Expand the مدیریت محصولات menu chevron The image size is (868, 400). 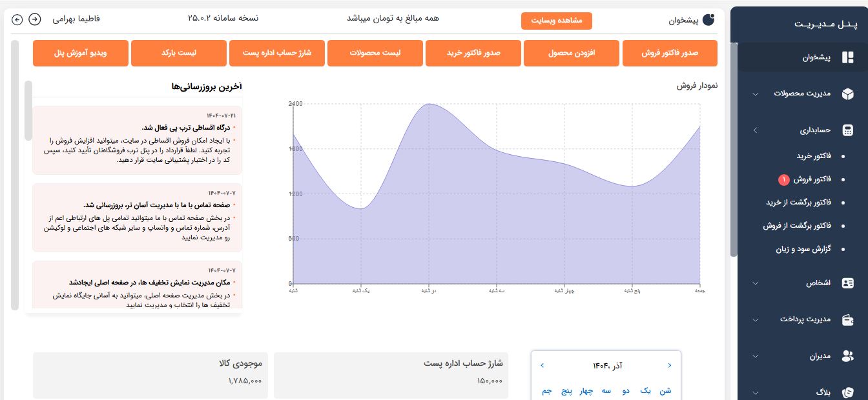click(x=756, y=94)
